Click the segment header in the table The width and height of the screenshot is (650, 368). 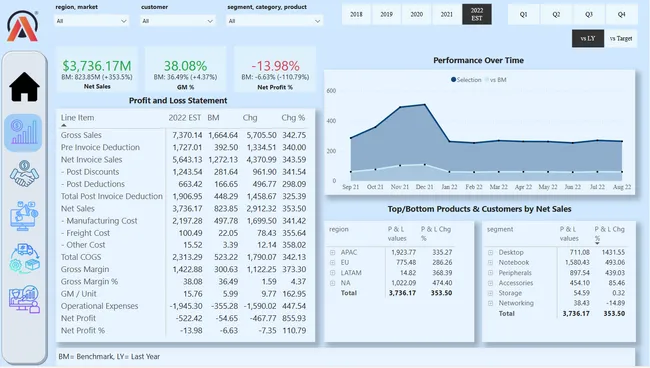pyautogui.click(x=500, y=229)
